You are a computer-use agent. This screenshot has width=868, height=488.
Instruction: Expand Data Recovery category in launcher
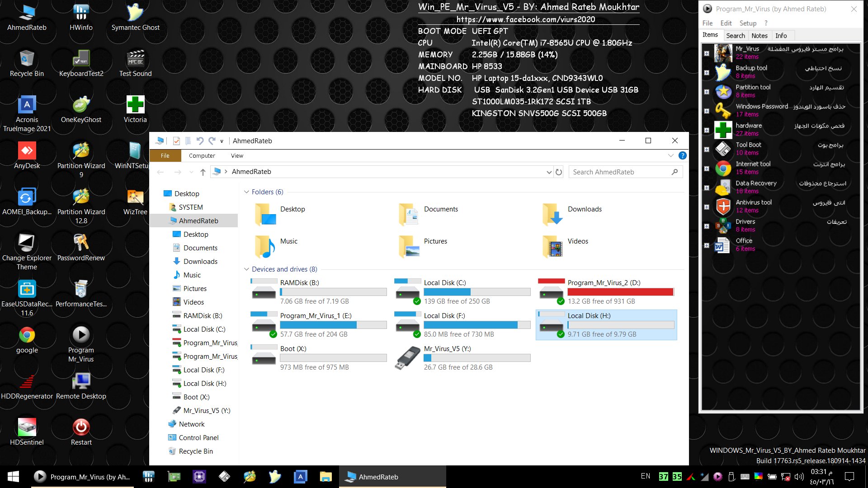click(x=707, y=188)
